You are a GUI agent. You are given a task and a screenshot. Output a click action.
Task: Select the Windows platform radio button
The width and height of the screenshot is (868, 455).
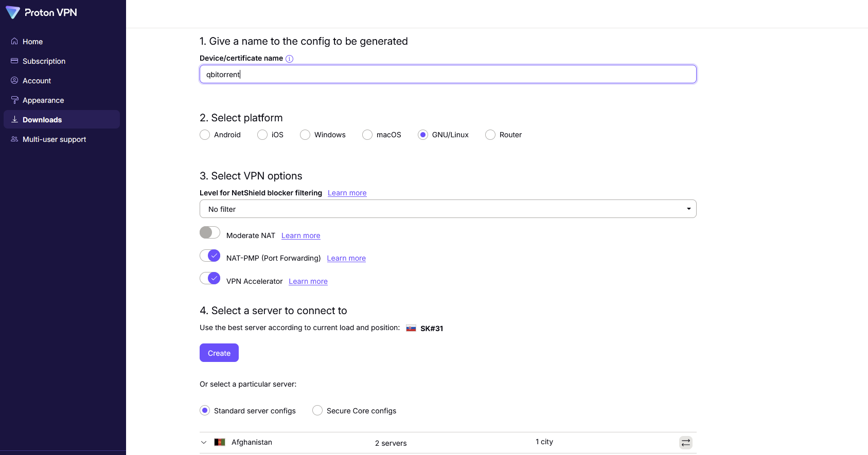click(305, 135)
